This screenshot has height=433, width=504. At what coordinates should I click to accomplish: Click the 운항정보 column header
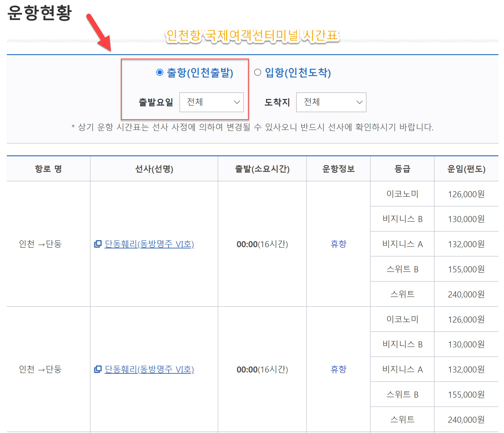338,169
